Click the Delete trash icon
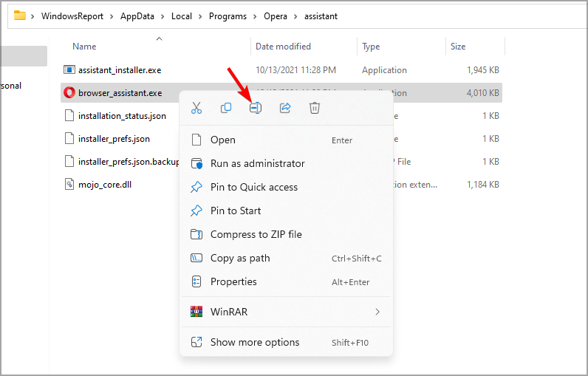Viewport: 588px width, 376px height. click(x=314, y=108)
